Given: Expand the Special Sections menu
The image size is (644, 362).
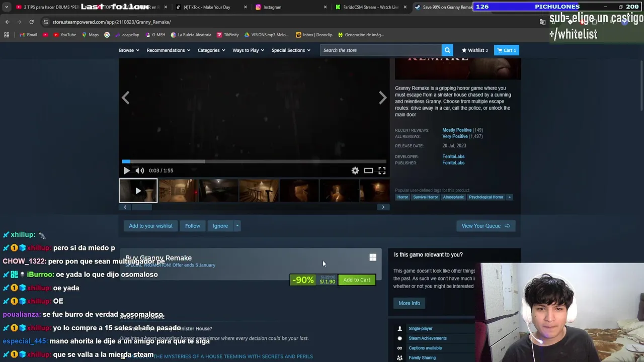Looking at the screenshot, I should [291, 50].
